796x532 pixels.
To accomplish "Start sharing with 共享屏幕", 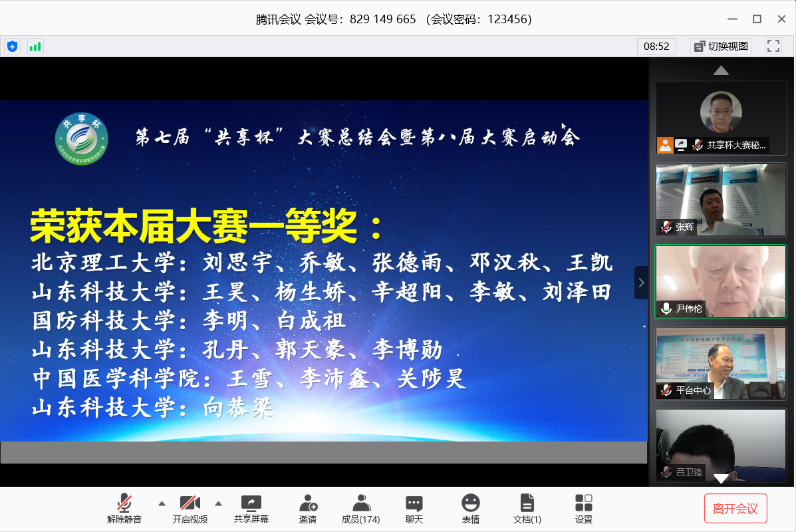I will [x=251, y=509].
